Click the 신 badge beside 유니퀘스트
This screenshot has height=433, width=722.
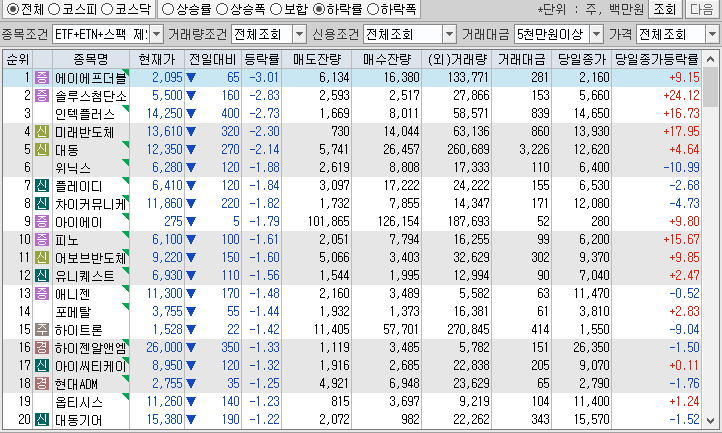42,275
